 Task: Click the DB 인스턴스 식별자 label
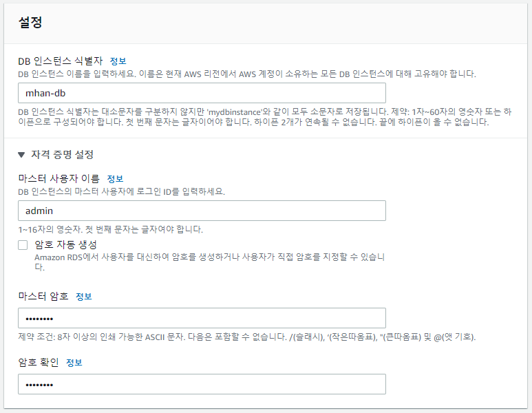click(x=61, y=61)
